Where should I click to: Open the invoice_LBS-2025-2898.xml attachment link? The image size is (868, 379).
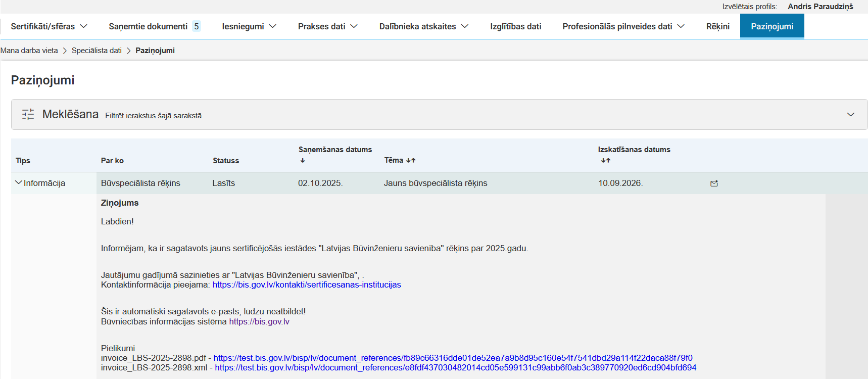455,368
